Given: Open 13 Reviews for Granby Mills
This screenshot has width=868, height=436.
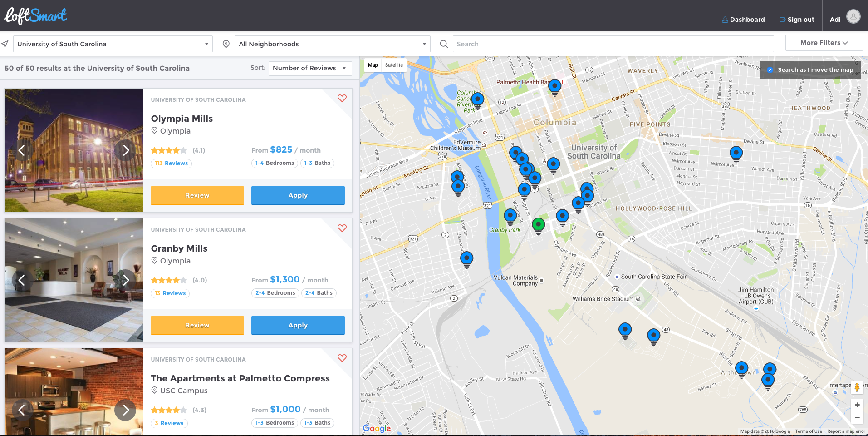Looking at the screenshot, I should [170, 293].
